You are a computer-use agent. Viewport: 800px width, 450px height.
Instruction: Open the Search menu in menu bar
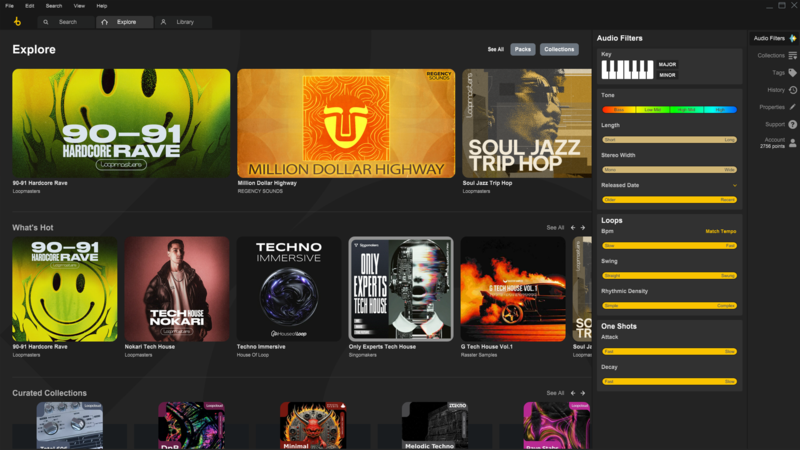[x=54, y=6]
